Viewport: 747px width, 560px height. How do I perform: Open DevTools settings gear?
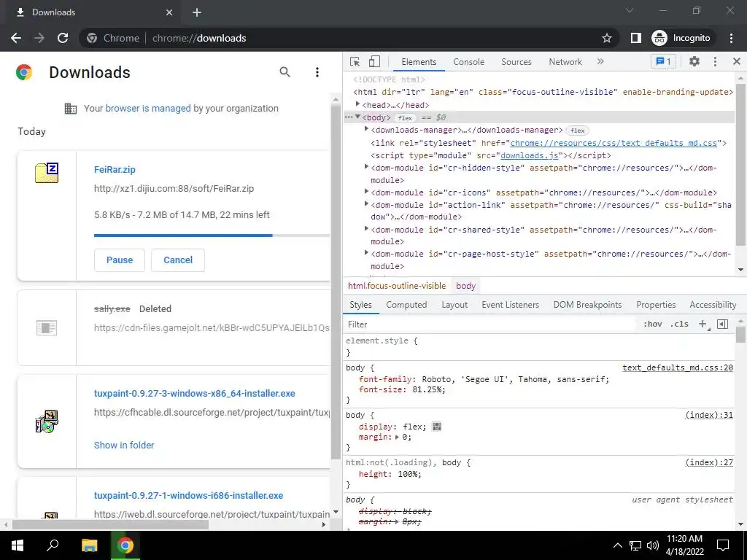click(694, 61)
